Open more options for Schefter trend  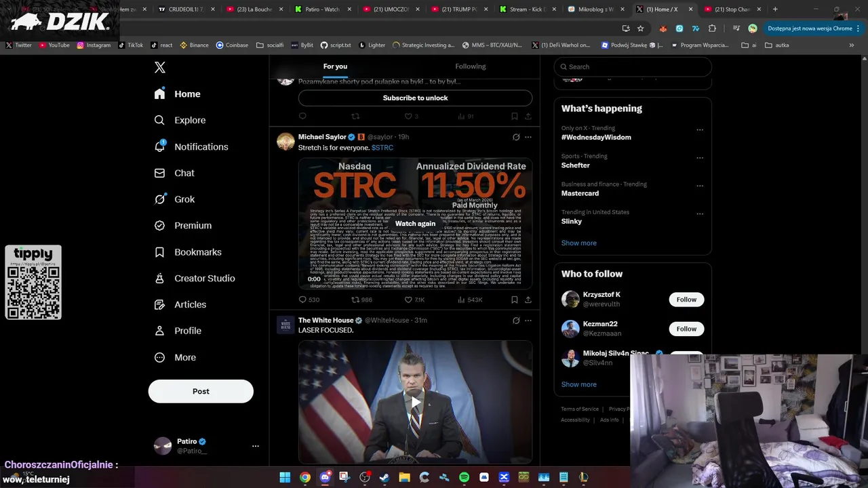point(700,158)
